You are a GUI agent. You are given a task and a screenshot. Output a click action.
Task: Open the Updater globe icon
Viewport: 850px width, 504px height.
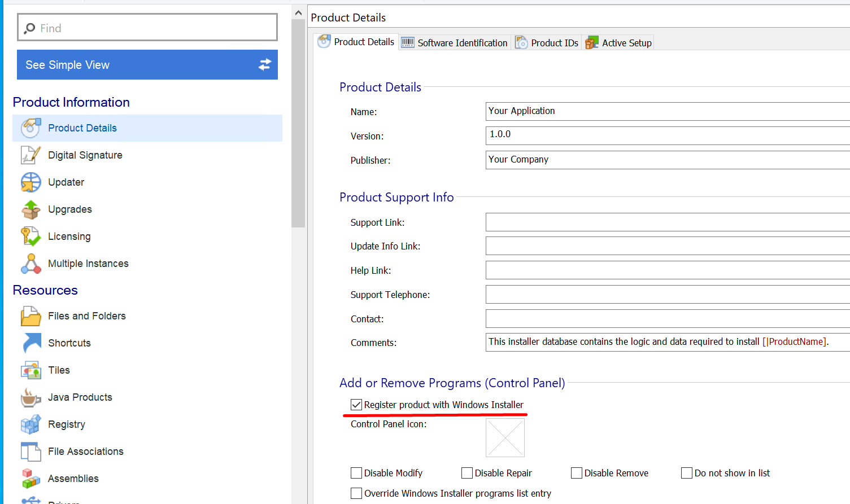[30, 182]
